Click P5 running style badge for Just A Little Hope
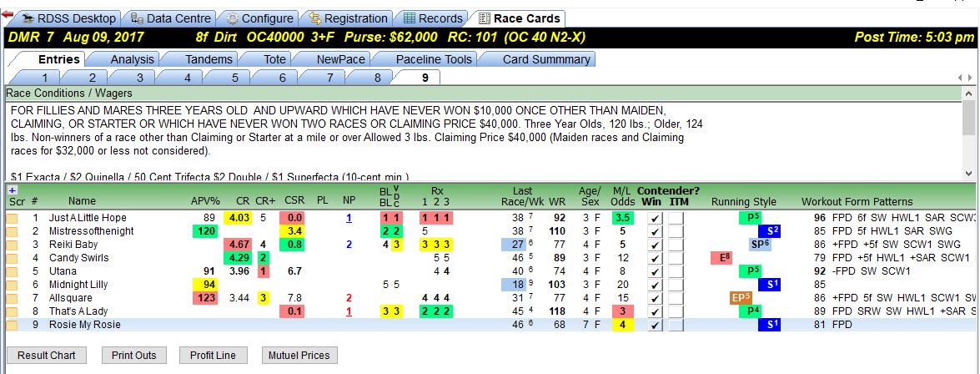The height and width of the screenshot is (374, 980). (749, 218)
